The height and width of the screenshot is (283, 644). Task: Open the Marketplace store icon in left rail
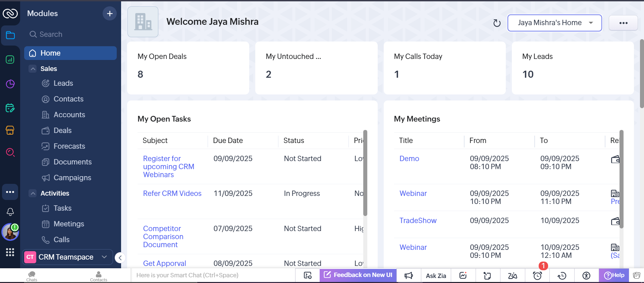click(10, 130)
